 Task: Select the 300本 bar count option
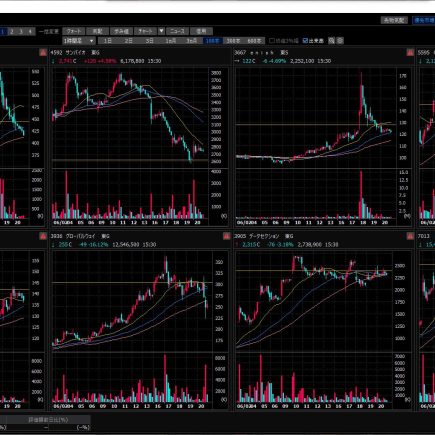(233, 41)
